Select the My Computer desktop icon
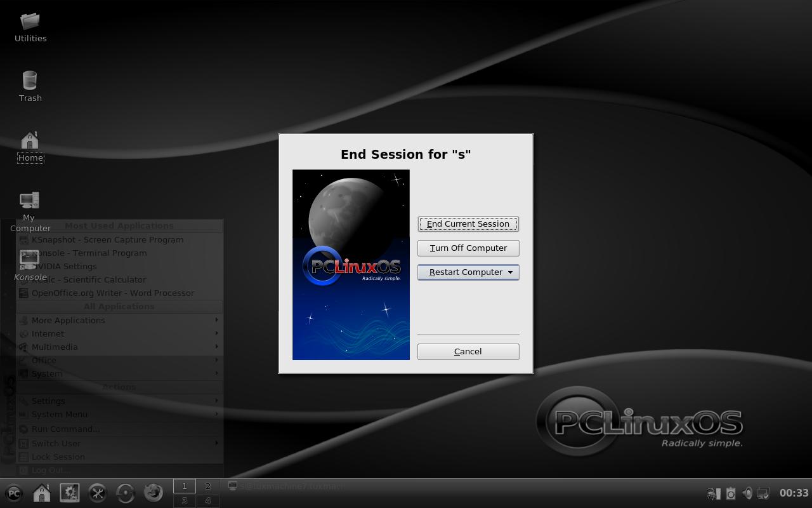812x508 pixels. click(x=30, y=212)
